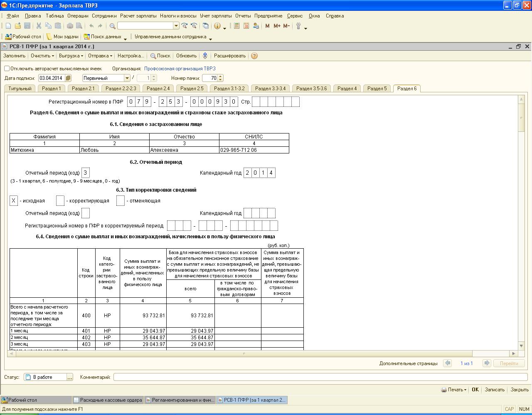This screenshot has width=532, height=415.
Task: Click the M+ memory button
Action: 277,26
